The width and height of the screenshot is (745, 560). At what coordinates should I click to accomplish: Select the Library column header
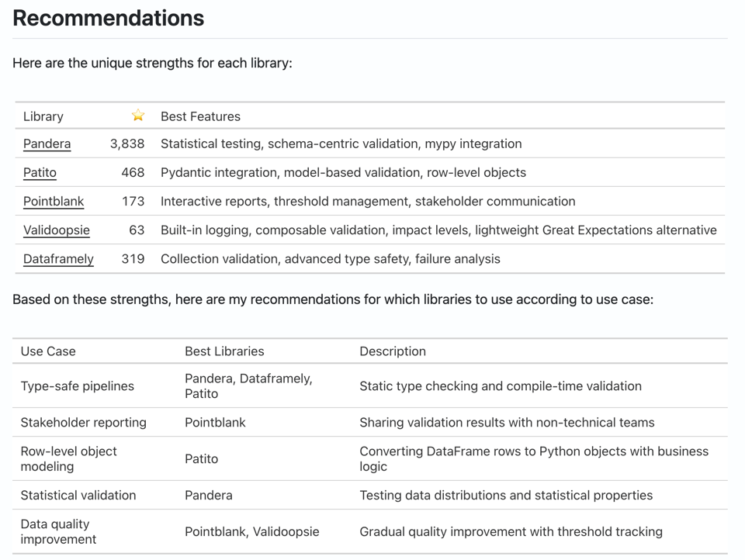coord(43,116)
